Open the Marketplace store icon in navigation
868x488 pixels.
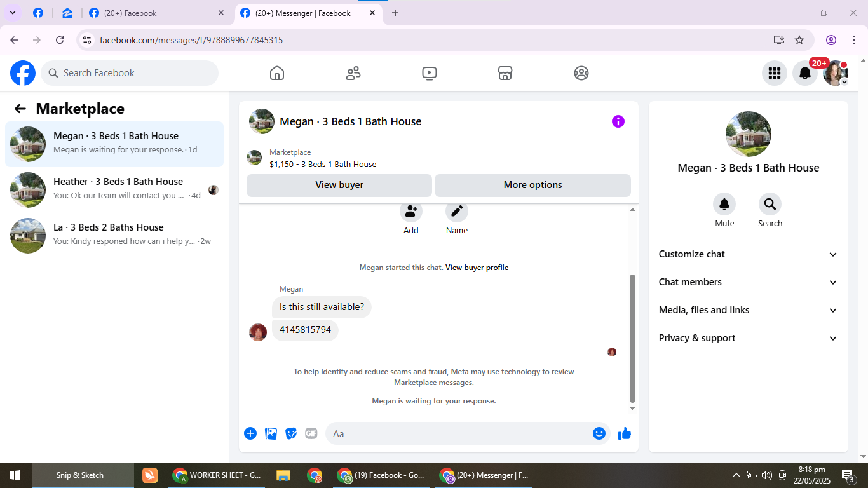[x=505, y=73]
